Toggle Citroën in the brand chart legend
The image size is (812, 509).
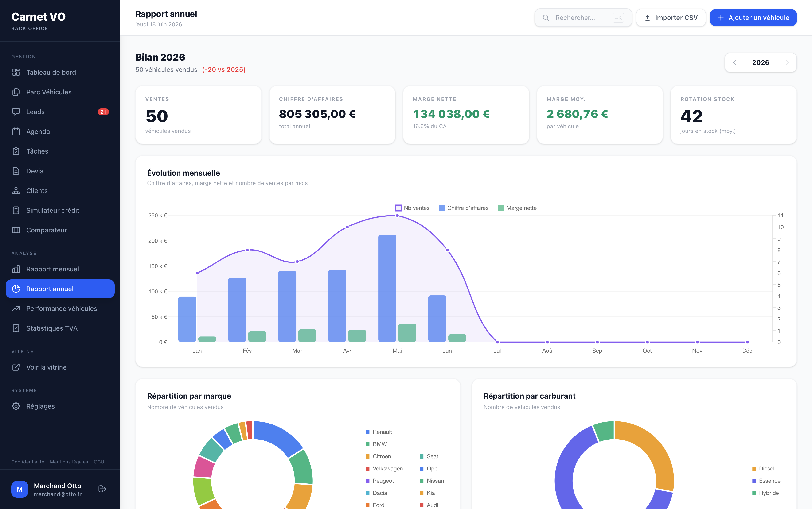pos(379,456)
